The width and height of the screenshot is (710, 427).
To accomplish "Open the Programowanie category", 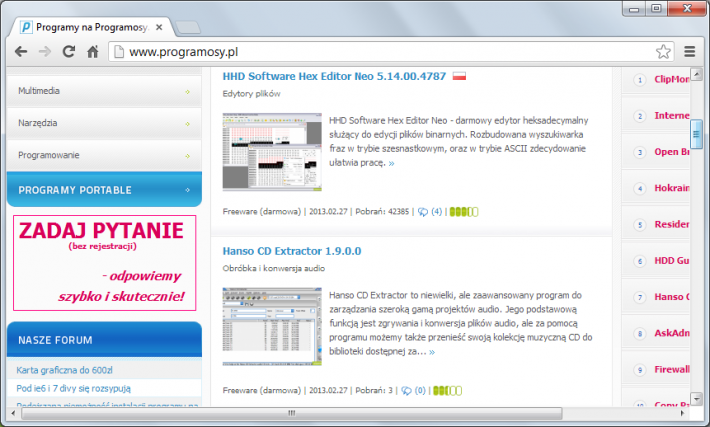I will click(x=104, y=155).
